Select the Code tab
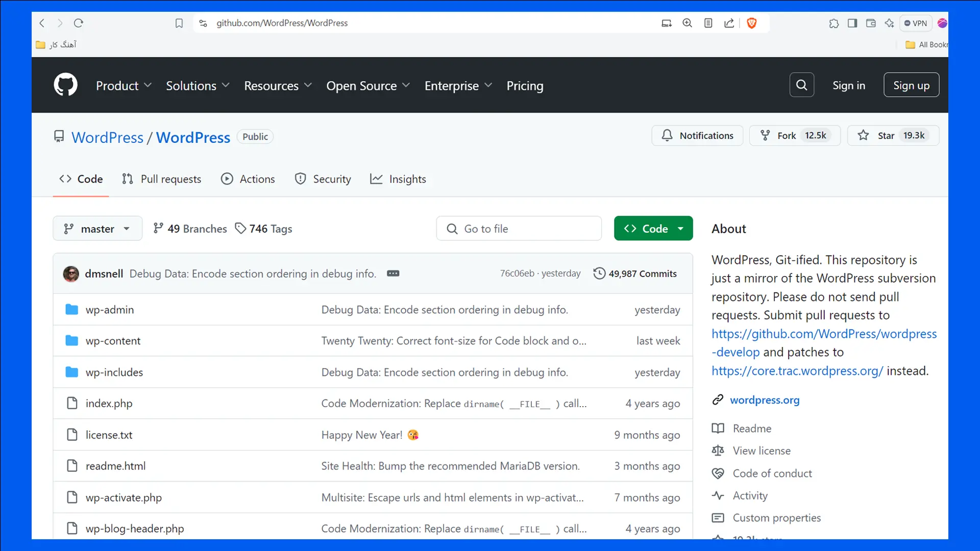 (81, 179)
